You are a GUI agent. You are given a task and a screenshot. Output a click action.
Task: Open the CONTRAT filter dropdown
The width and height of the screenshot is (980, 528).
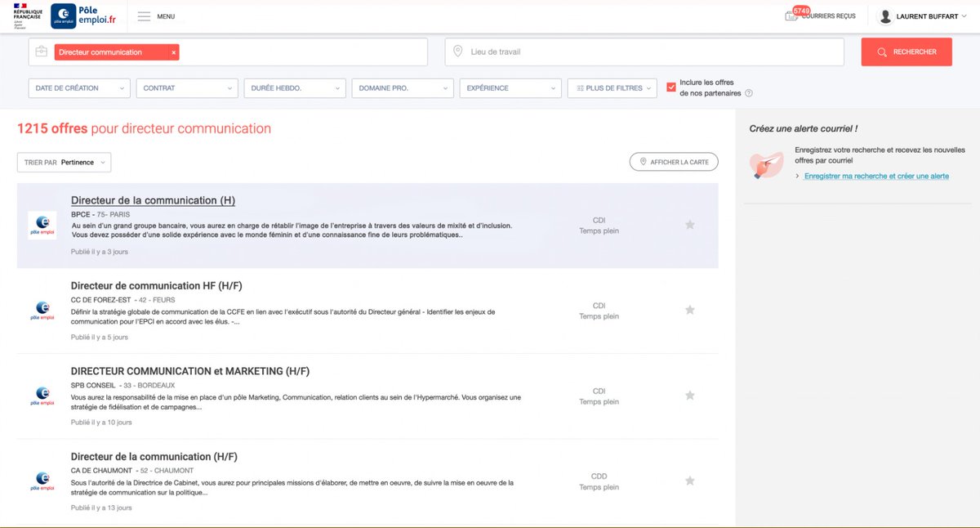[x=187, y=88]
